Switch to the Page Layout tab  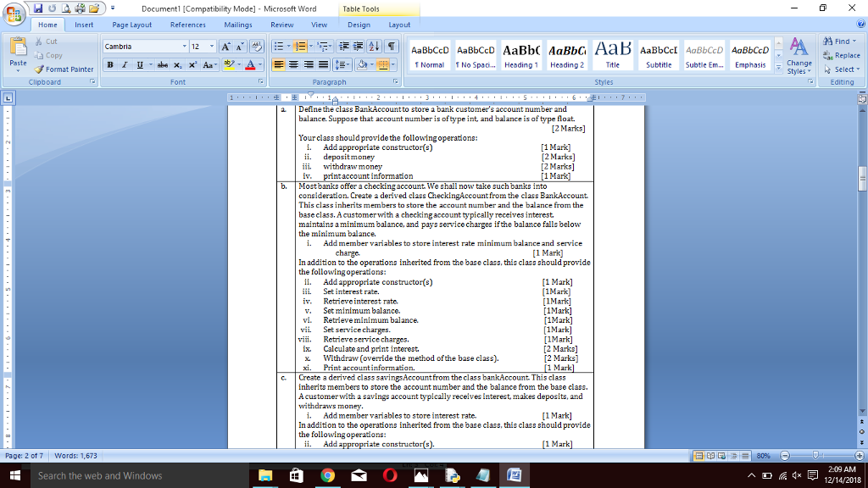point(131,25)
